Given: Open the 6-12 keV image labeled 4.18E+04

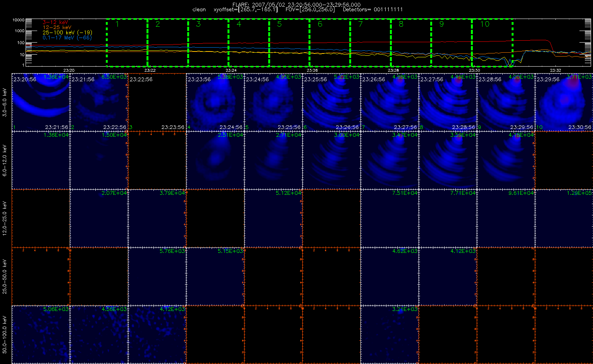Looking at the screenshot, I should click(506, 160).
